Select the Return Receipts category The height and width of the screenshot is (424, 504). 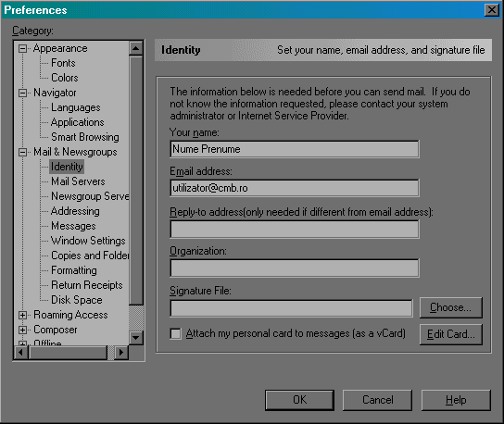point(87,285)
